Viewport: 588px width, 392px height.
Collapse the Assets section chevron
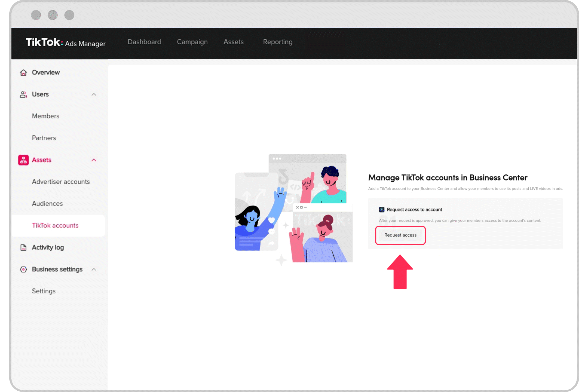click(94, 160)
